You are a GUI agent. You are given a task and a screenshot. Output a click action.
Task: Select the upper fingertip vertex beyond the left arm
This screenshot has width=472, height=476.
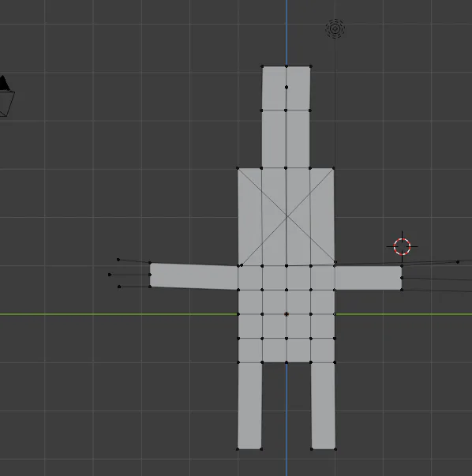[x=118, y=260]
